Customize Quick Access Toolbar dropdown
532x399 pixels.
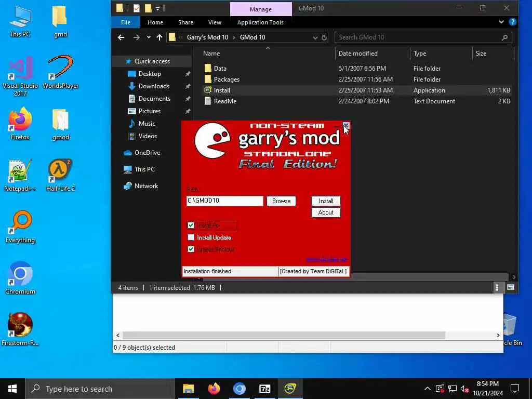(158, 8)
